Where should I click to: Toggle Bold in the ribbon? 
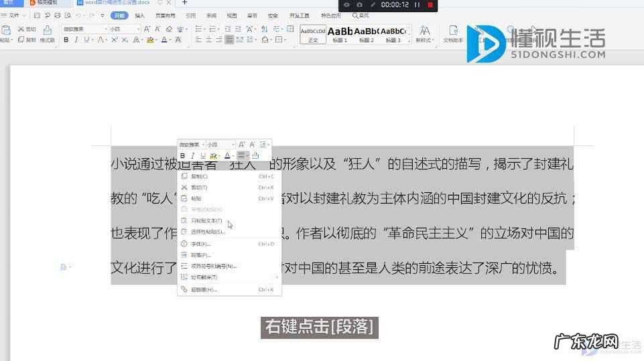pyautogui.click(x=66, y=40)
